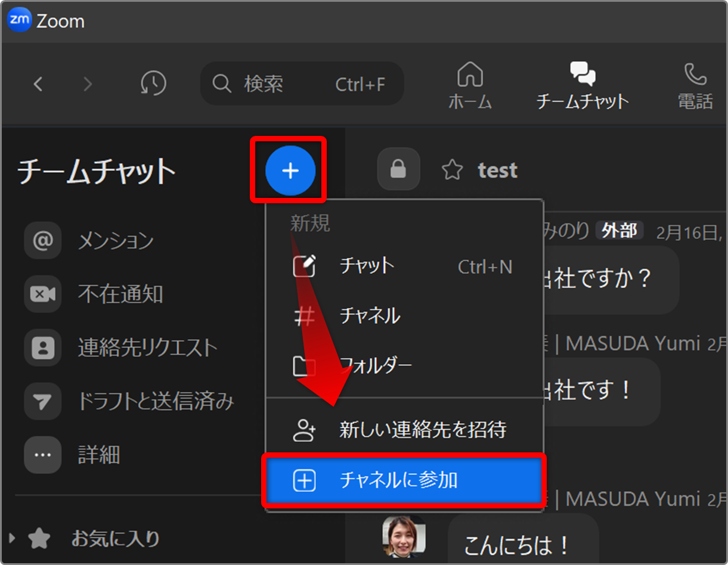Click the Zoom logo in title bar
728x565 pixels.
pos(19,20)
